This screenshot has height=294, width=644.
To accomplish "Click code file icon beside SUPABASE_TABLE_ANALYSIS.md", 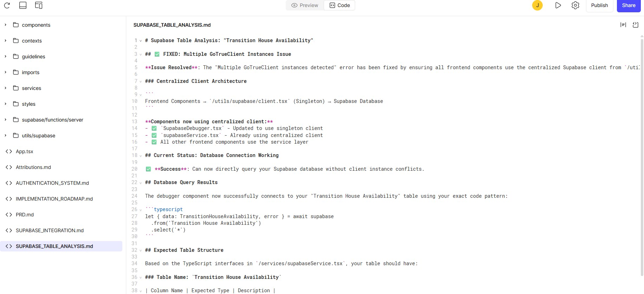I will pyautogui.click(x=9, y=246).
